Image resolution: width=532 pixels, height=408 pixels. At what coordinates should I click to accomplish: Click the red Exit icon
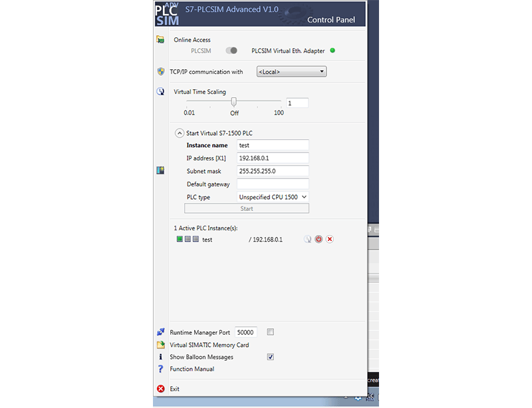click(161, 389)
